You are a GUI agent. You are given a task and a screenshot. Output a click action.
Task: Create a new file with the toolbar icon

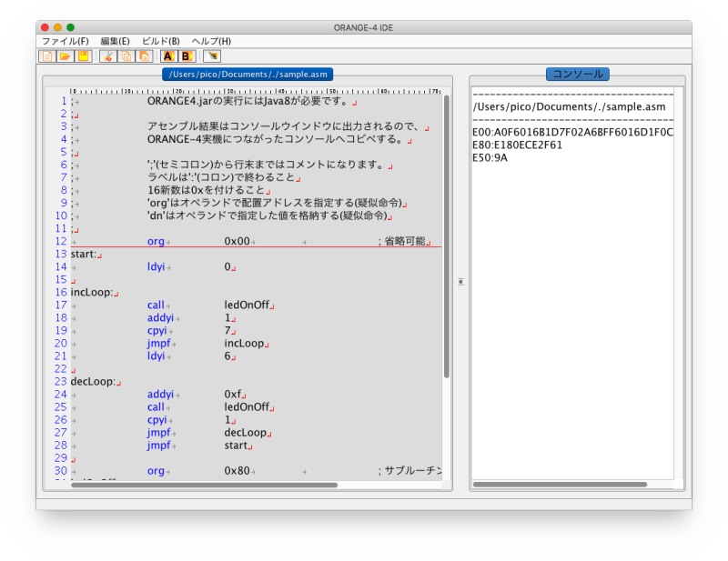47,56
